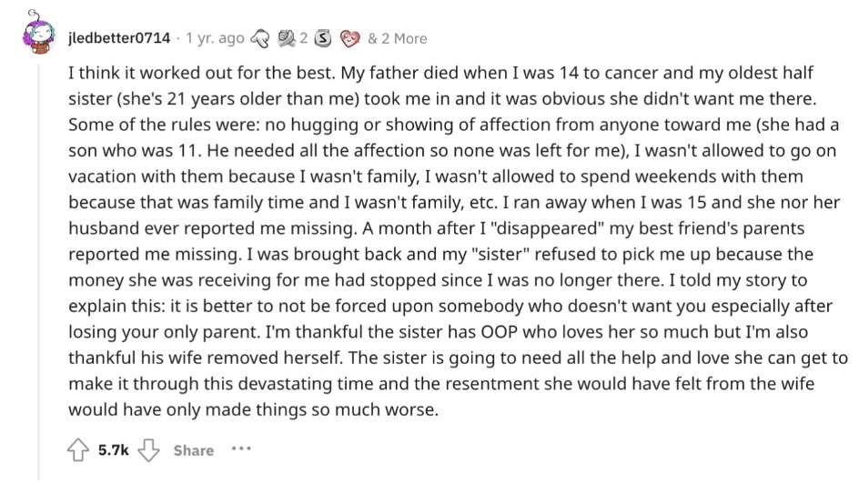
Task: Upvote the comment by jledbetter0714
Action: [x=78, y=450]
